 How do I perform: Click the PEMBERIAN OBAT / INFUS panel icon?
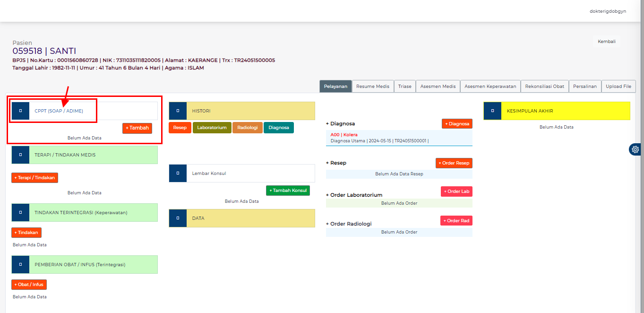click(x=20, y=264)
